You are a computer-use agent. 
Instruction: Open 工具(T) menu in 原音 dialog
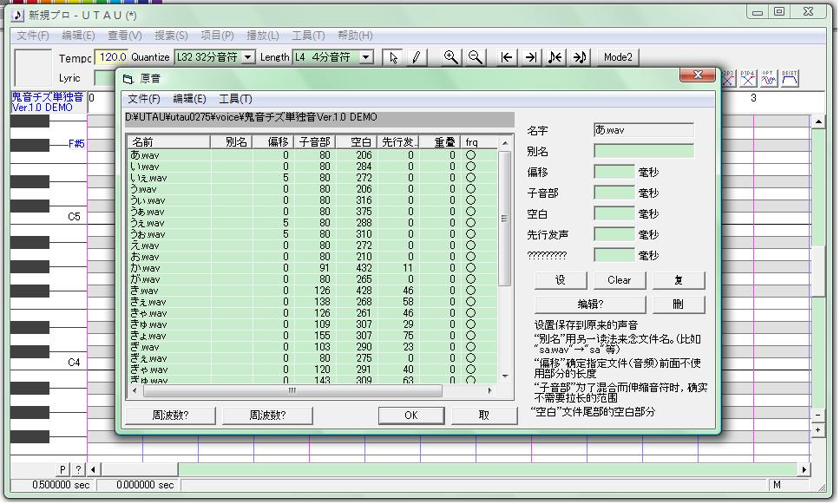click(x=235, y=99)
